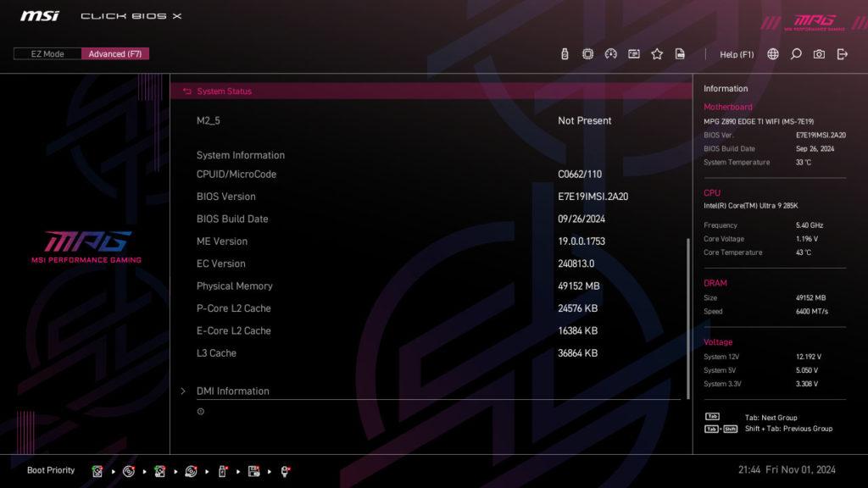Open the M-Flash USB utility icon
The height and width of the screenshot is (488, 868).
pyautogui.click(x=565, y=53)
